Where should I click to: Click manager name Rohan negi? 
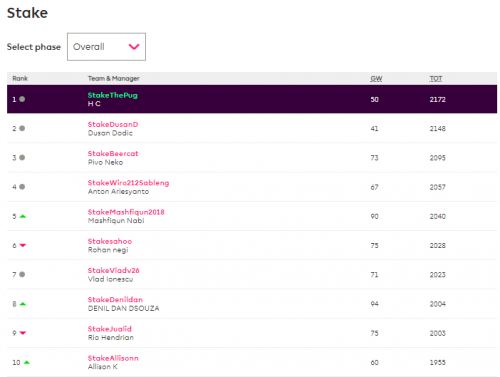pos(108,250)
